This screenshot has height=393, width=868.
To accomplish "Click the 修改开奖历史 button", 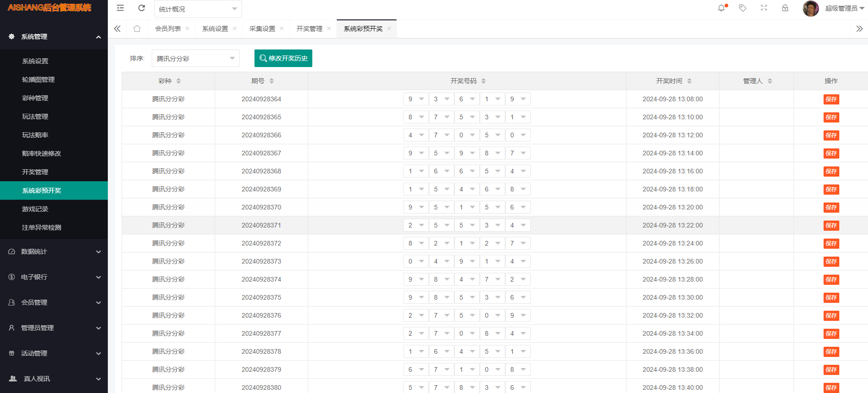I will 283,58.
